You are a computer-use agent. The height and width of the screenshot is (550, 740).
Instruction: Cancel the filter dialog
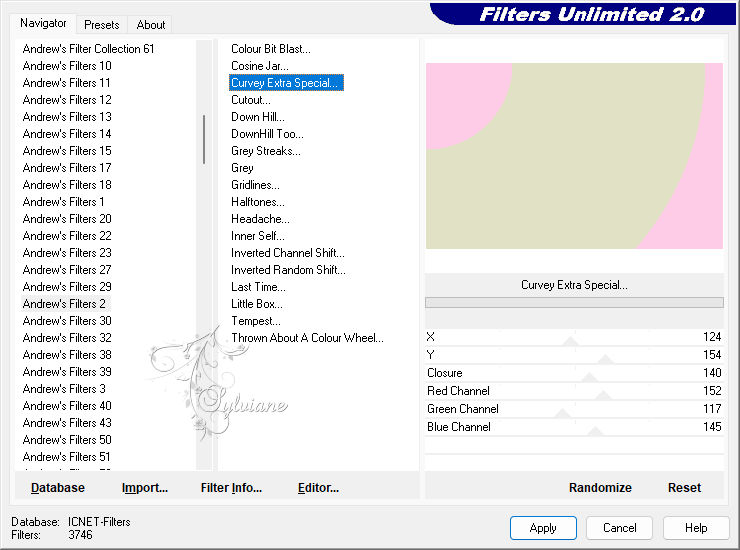[x=619, y=527]
